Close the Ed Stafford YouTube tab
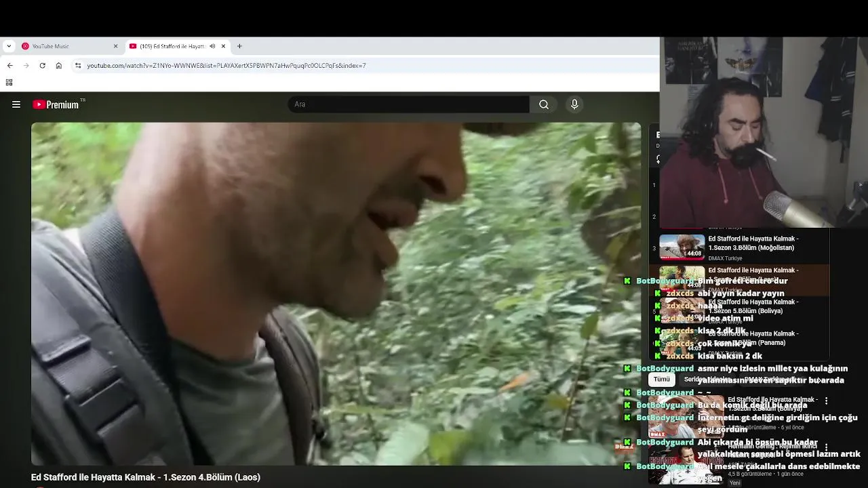 pyautogui.click(x=223, y=46)
